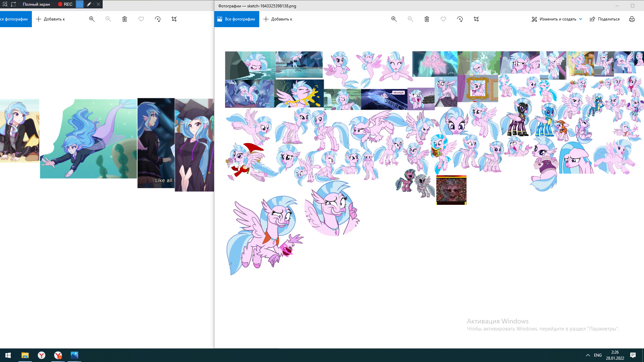Image resolution: width=644 pixels, height=362 pixels.
Task: Click trash icon in left Photos window
Action: coord(124,19)
